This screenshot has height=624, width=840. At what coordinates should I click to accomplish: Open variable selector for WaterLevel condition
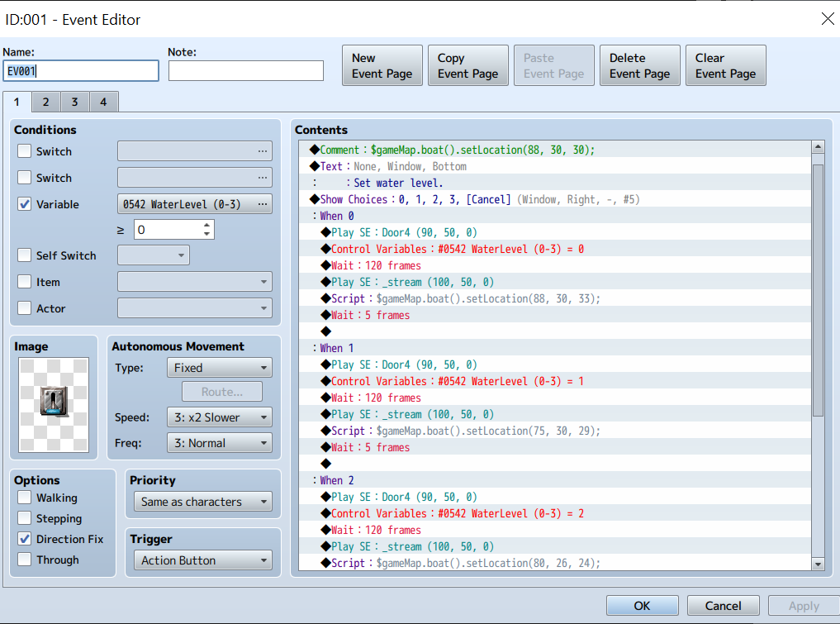263,204
